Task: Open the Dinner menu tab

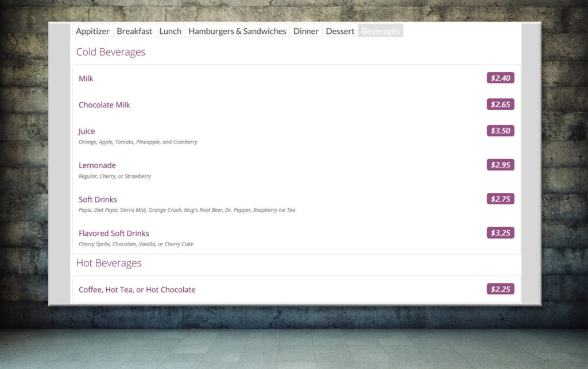Action: point(305,31)
